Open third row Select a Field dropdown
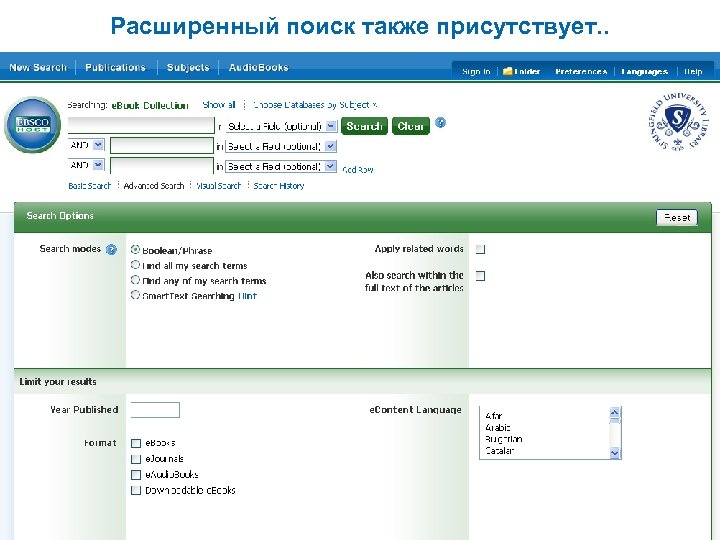Image resolution: width=720 pixels, height=540 pixels. click(x=281, y=166)
